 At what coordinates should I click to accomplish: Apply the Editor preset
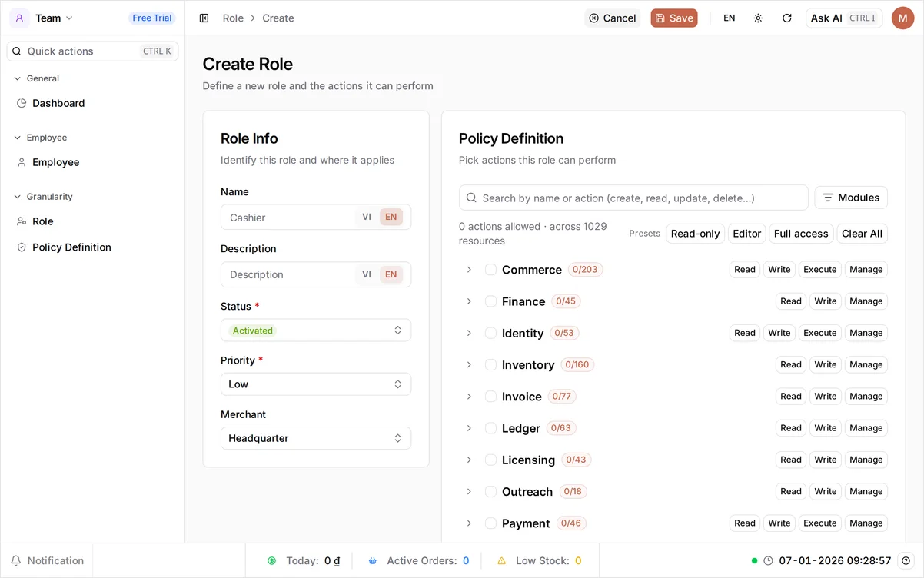click(747, 234)
